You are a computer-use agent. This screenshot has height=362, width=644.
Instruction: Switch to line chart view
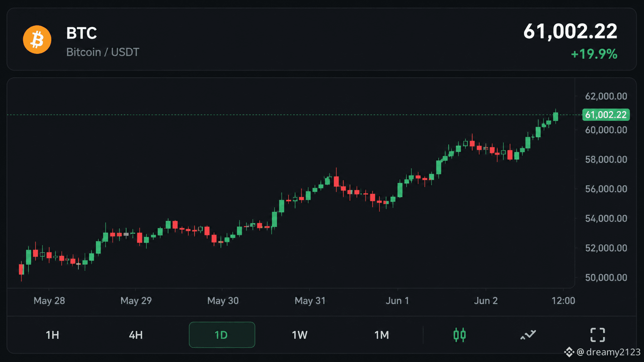528,335
